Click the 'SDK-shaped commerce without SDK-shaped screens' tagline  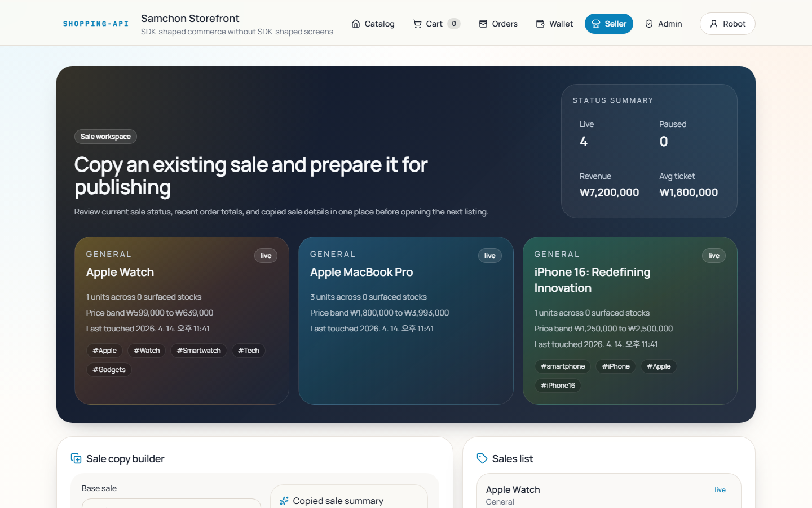237,32
